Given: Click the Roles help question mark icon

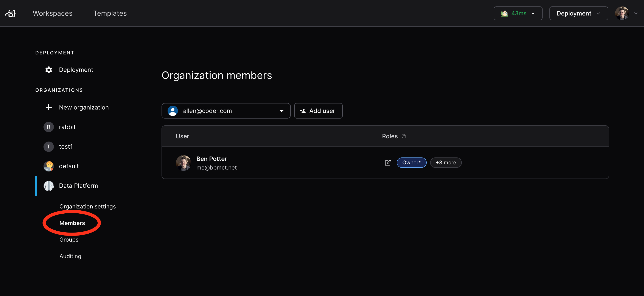Looking at the screenshot, I should pos(404,136).
